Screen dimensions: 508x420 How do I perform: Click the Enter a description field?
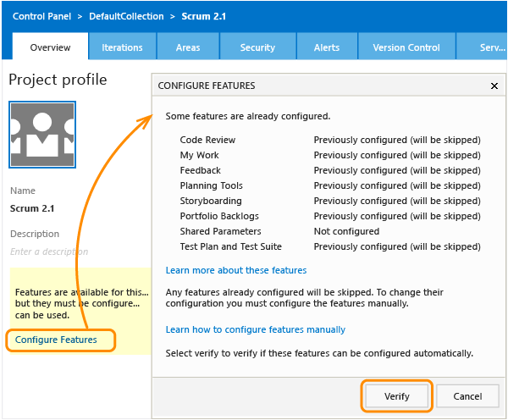pyautogui.click(x=49, y=251)
